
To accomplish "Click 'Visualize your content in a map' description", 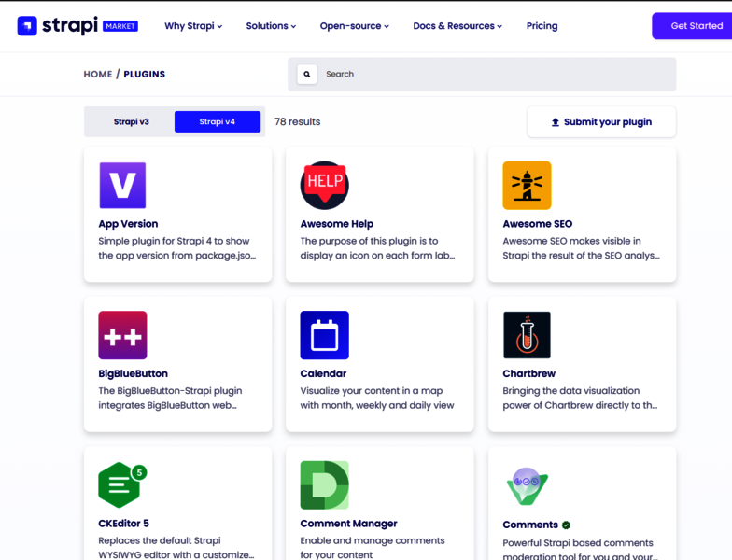I will pos(372,391).
